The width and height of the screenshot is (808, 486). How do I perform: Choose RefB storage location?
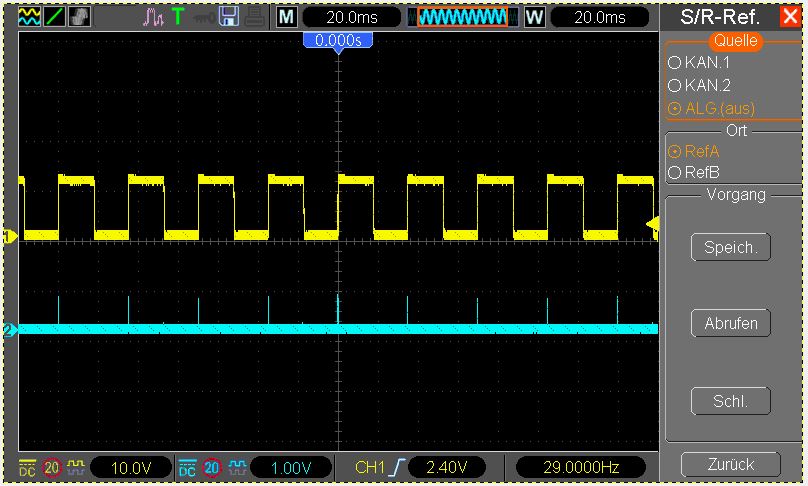[694, 173]
